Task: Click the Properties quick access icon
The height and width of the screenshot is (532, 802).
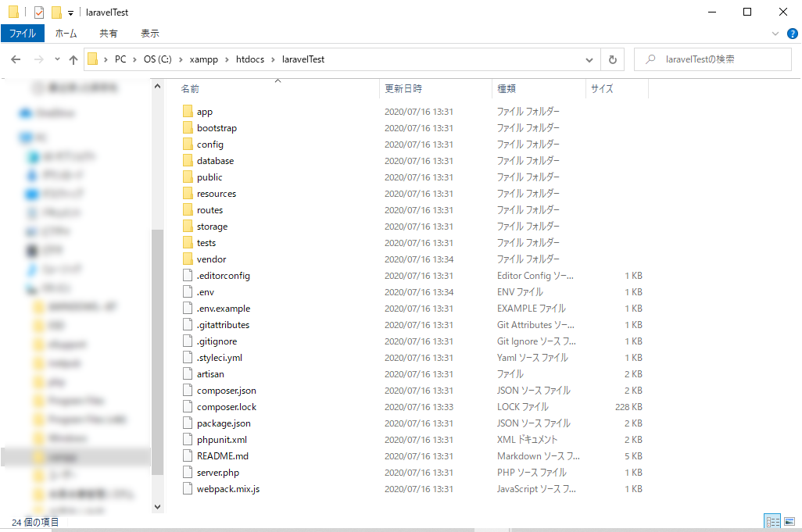Action: (39, 12)
